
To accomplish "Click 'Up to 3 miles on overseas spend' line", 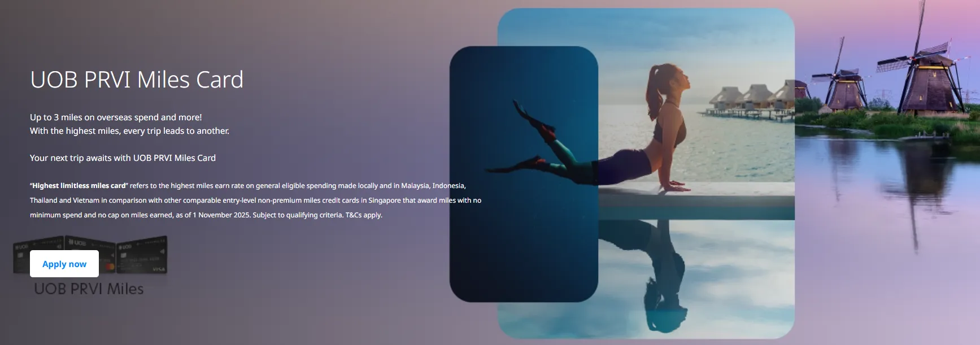I will tap(116, 117).
